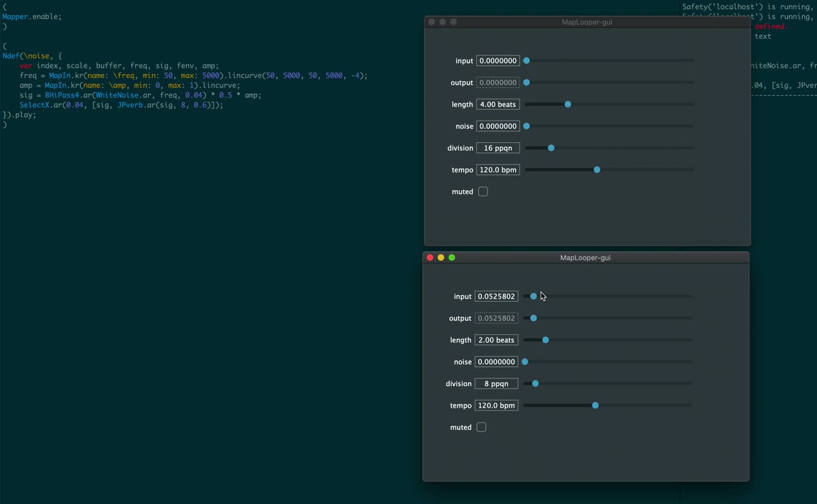
Task: Close the lower MapLooper-gui window with red button
Action: pyautogui.click(x=430, y=258)
